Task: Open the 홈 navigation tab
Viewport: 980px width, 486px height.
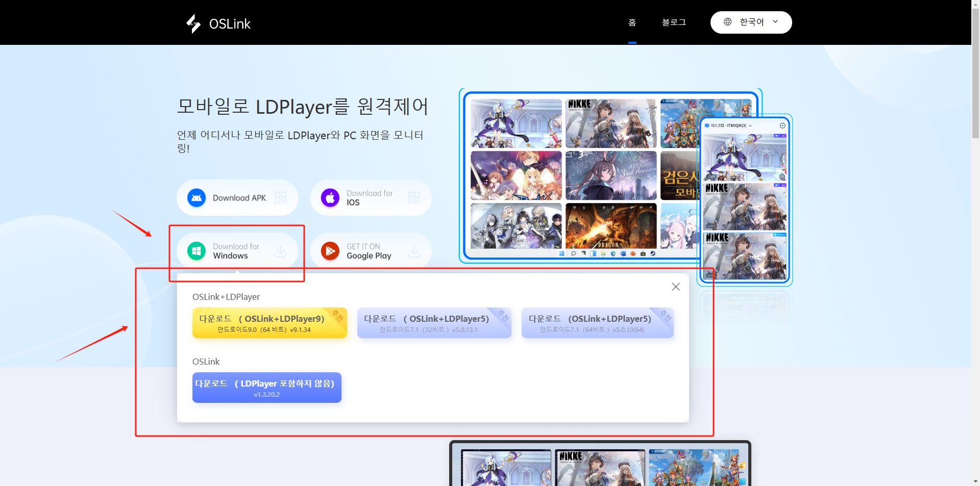Action: [632, 22]
